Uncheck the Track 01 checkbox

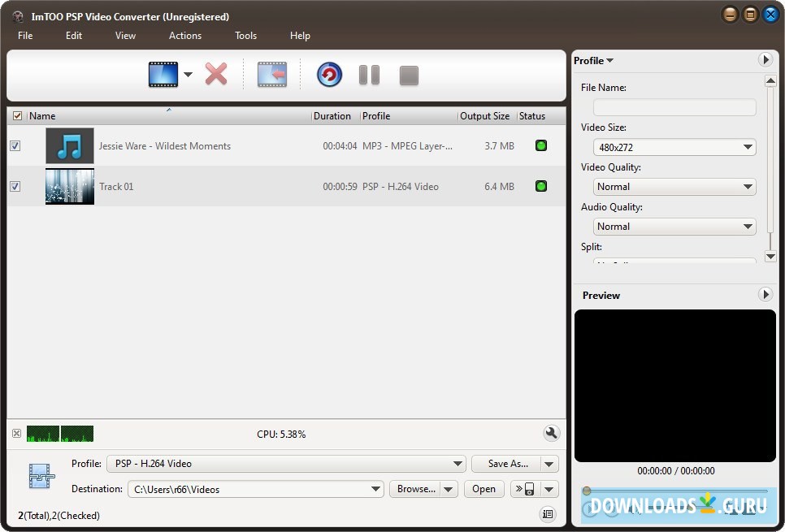click(x=15, y=186)
